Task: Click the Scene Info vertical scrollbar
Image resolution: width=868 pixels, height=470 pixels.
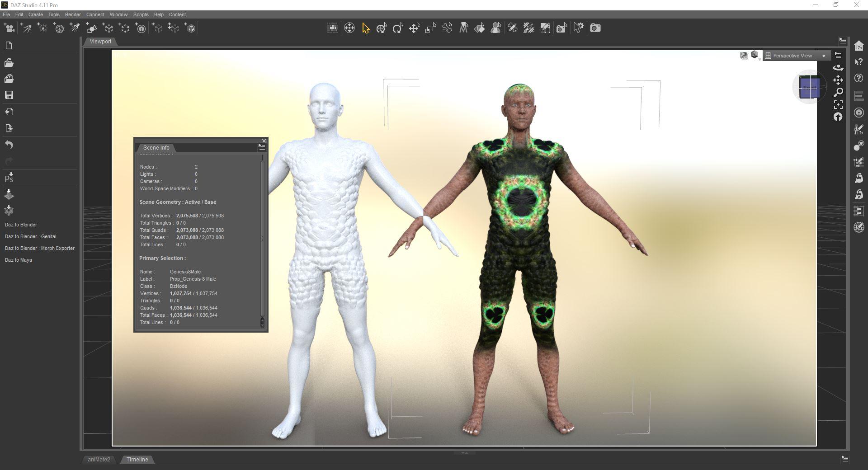Action: 262,240
